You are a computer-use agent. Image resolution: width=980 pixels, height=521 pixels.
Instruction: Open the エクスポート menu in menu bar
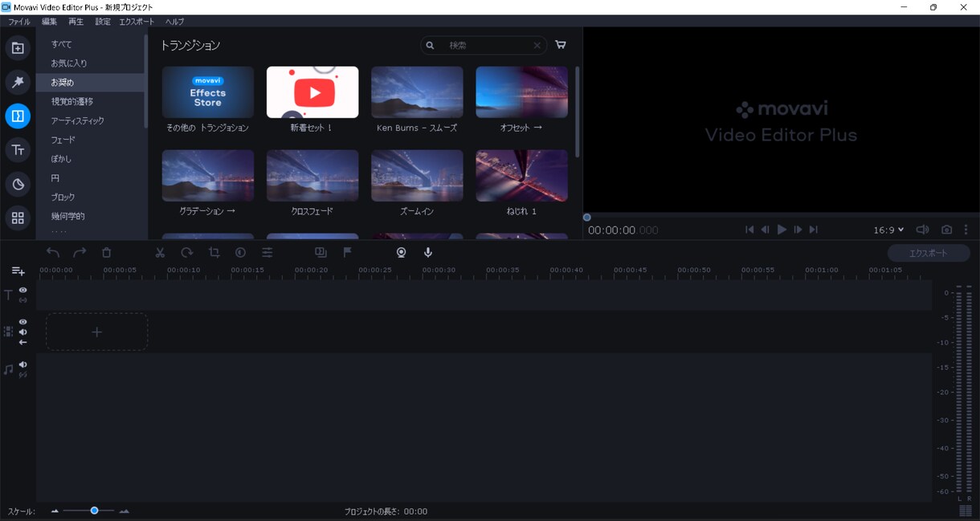pyautogui.click(x=137, y=22)
